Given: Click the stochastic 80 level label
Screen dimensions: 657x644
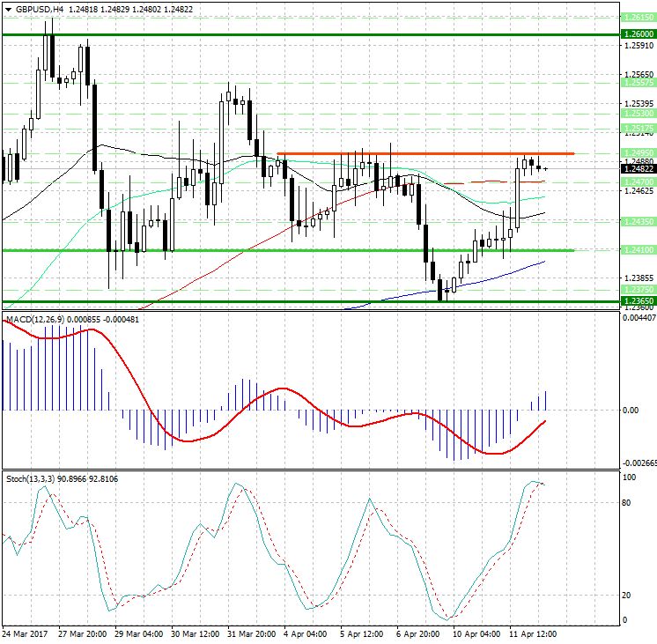Looking at the screenshot, I should (x=626, y=503).
